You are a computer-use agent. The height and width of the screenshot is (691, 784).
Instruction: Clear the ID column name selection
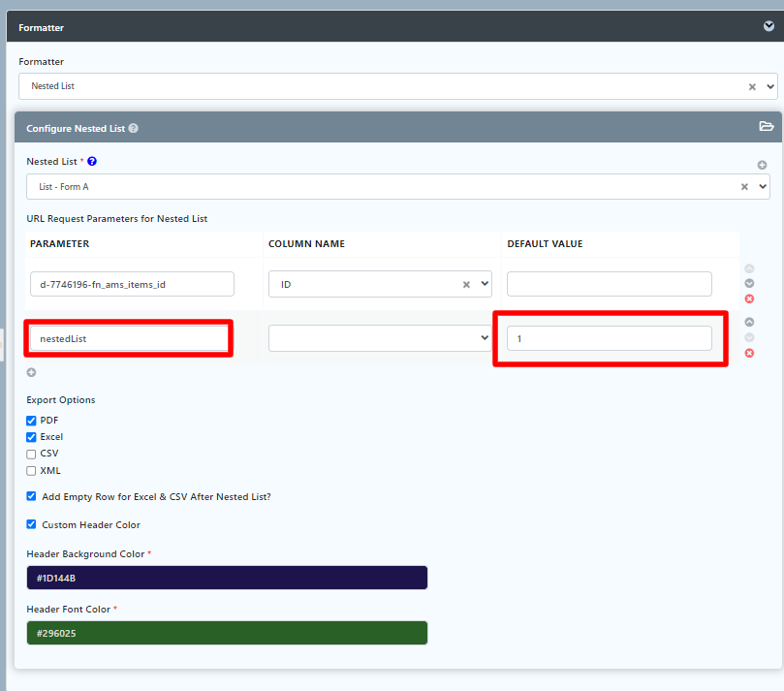pos(466,285)
